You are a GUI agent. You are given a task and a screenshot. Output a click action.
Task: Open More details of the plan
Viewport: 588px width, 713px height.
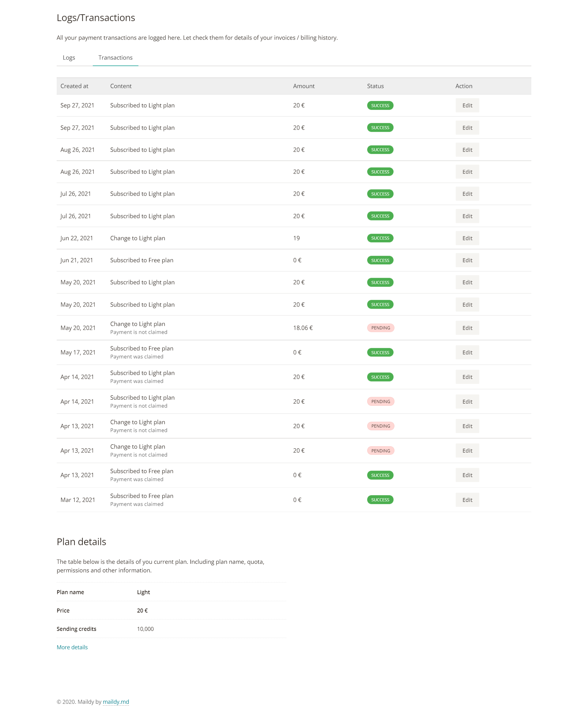[72, 647]
